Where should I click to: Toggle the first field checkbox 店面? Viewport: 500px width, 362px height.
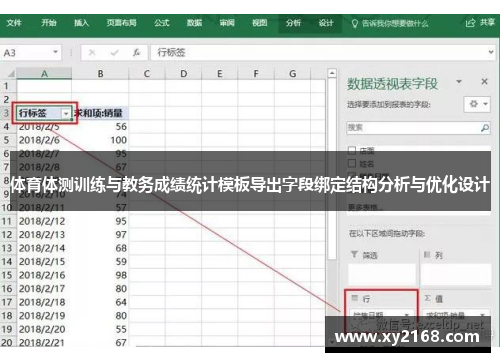(x=352, y=151)
